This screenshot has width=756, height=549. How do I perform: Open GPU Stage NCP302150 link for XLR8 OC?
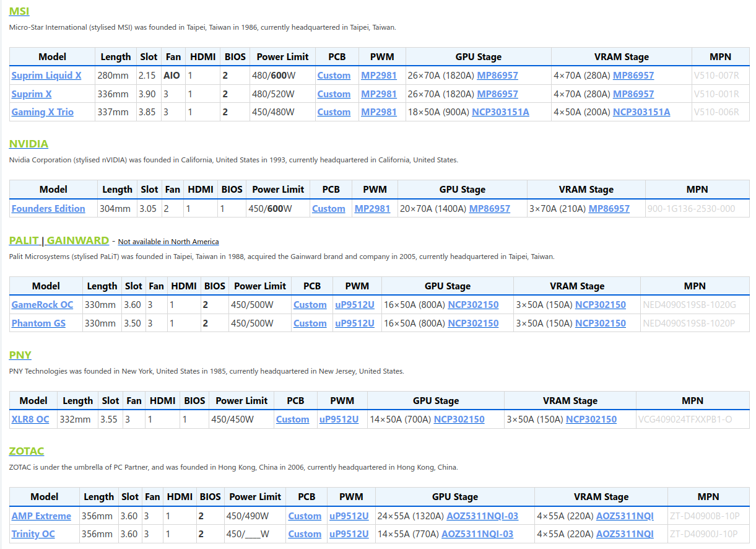(x=459, y=419)
